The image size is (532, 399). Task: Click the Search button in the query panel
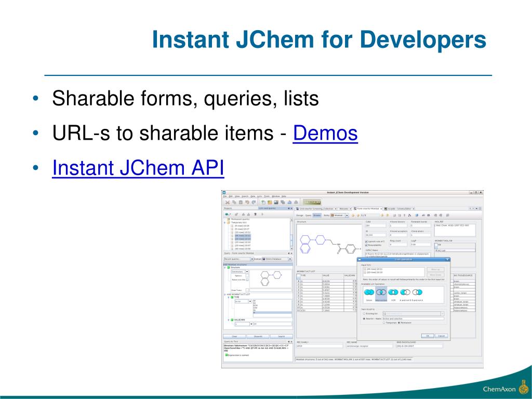282,336
